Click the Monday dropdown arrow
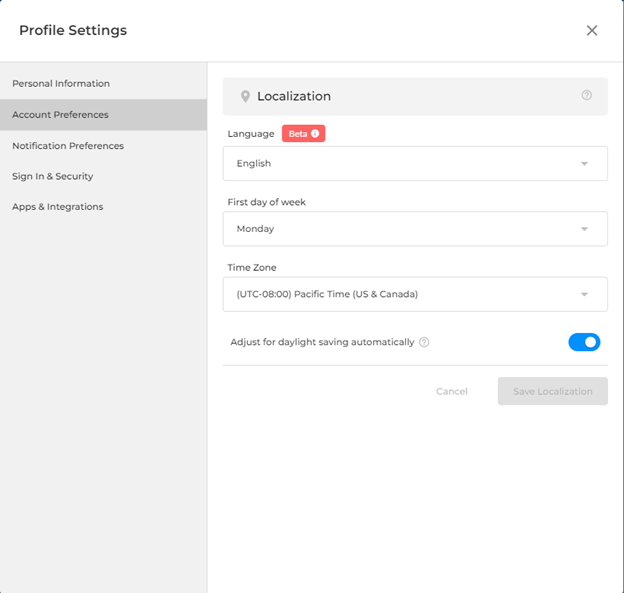The width and height of the screenshot is (624, 593). click(584, 229)
